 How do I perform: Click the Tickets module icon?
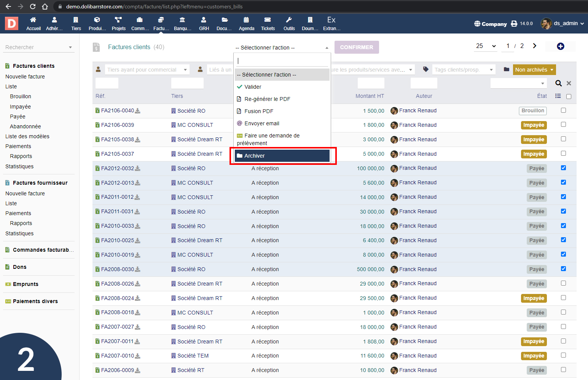pyautogui.click(x=268, y=20)
